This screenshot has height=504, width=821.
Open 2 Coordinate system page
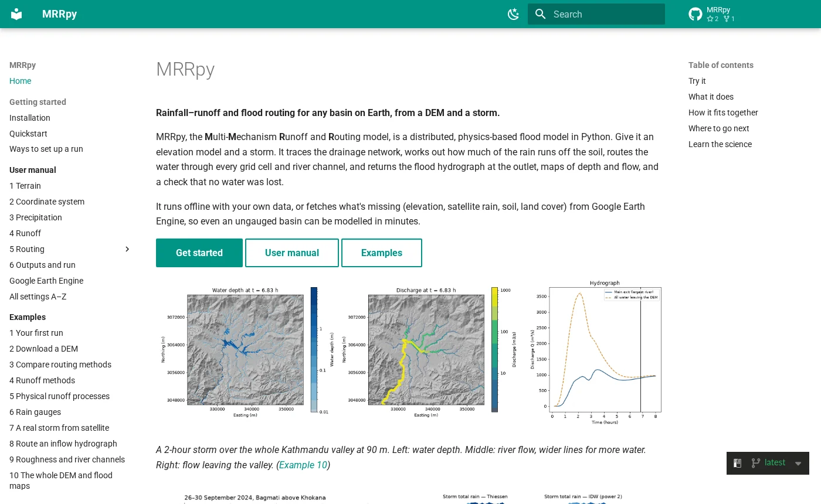tap(47, 202)
